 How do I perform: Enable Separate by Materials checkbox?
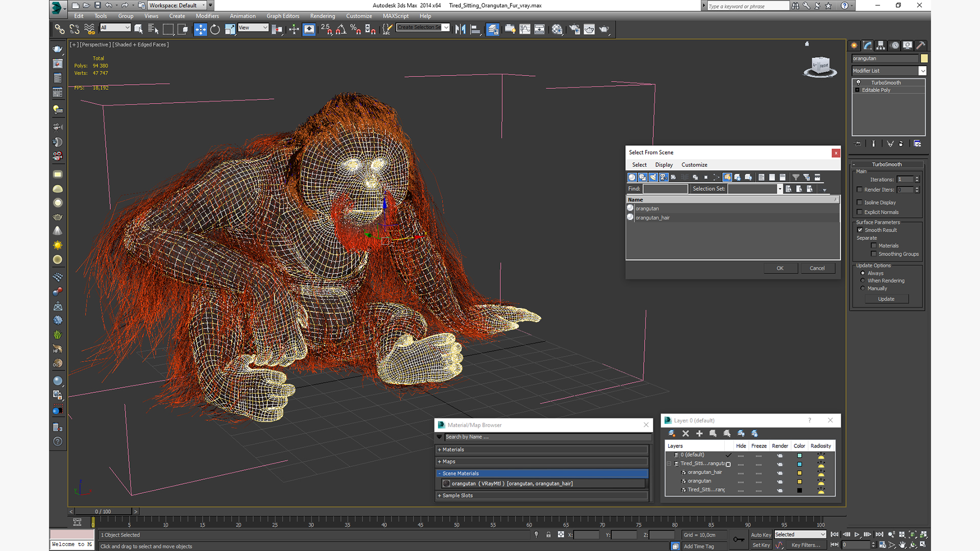[874, 246]
